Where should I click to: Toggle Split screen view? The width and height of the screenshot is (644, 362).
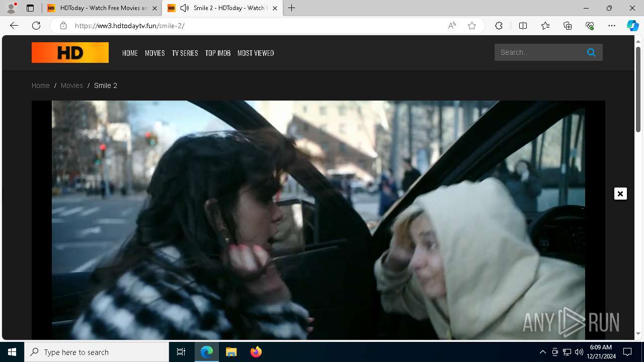click(523, 26)
